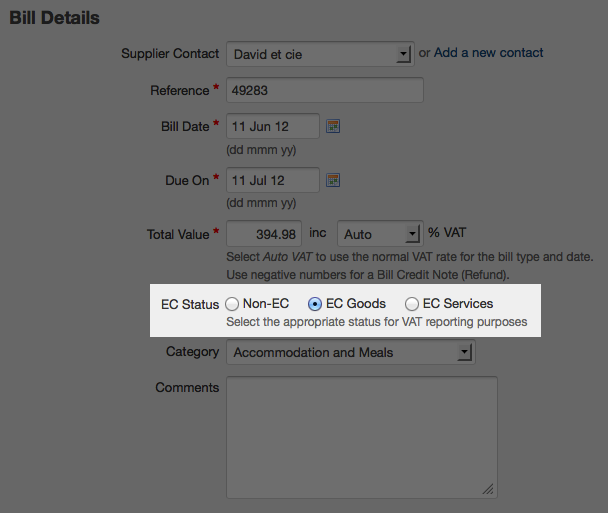Click the 'Add a new contact' link
The height and width of the screenshot is (513, 608).
pos(489,53)
